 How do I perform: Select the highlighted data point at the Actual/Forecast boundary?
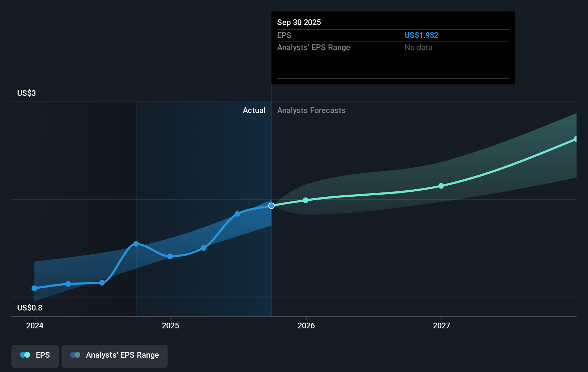tap(272, 205)
